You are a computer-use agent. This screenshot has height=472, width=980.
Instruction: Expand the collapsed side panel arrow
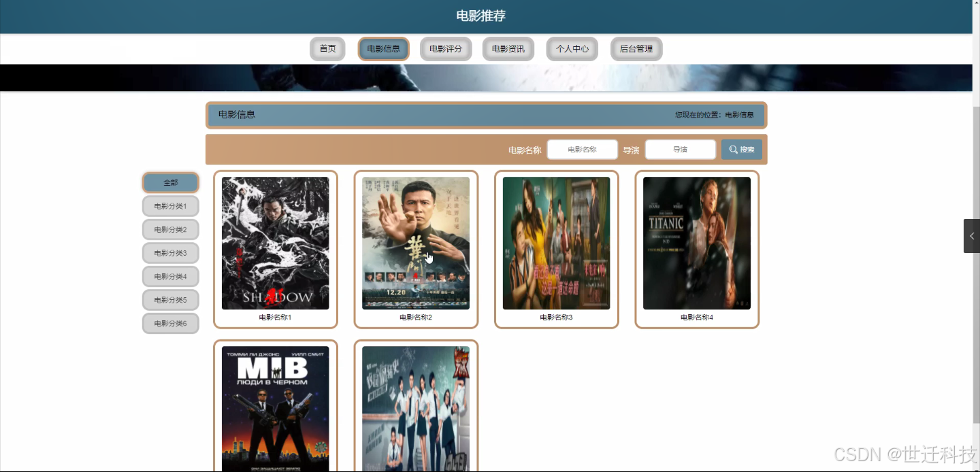[972, 236]
